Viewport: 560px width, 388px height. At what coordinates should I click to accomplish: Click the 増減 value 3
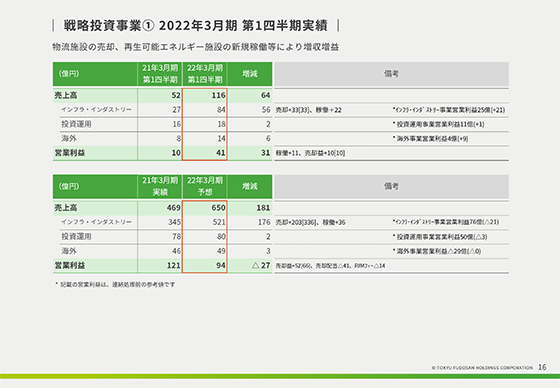[x=268, y=251]
